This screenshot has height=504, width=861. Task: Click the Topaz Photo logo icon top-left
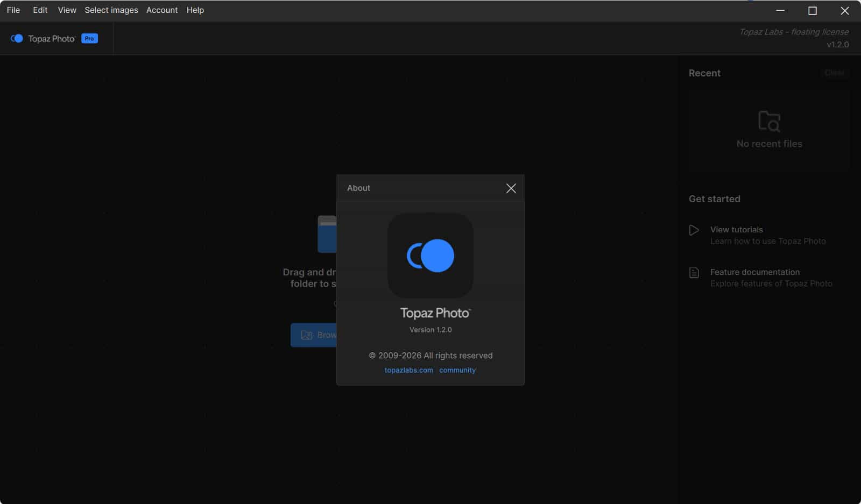pos(17,38)
